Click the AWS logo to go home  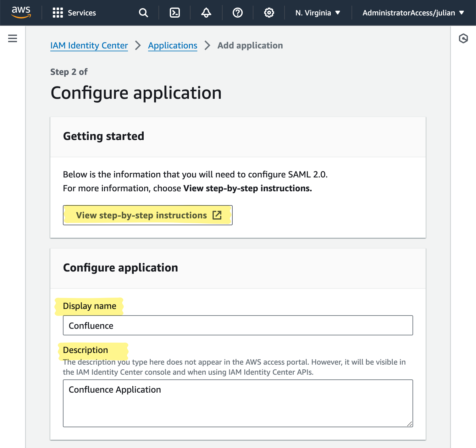21,13
